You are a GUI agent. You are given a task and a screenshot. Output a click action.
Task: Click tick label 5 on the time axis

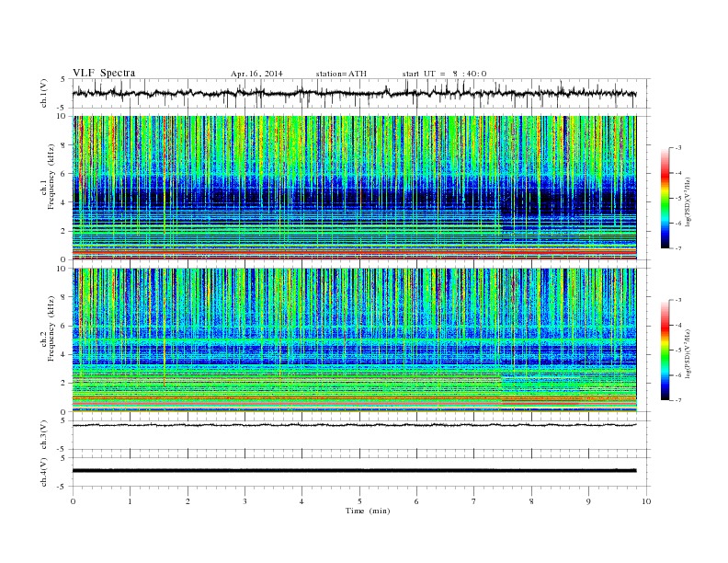(x=359, y=501)
